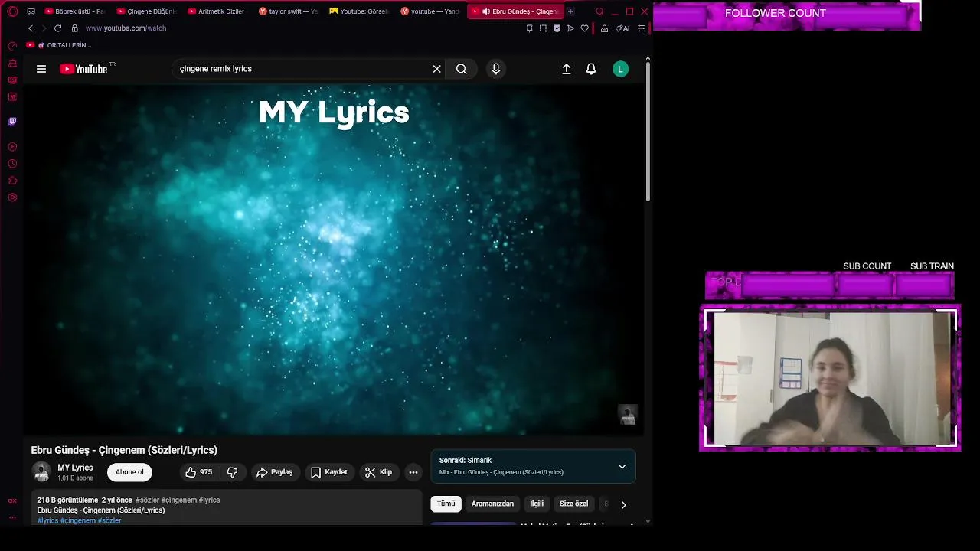Open the adblock shield icon
Viewport: 980px width, 551px height.
click(557, 28)
